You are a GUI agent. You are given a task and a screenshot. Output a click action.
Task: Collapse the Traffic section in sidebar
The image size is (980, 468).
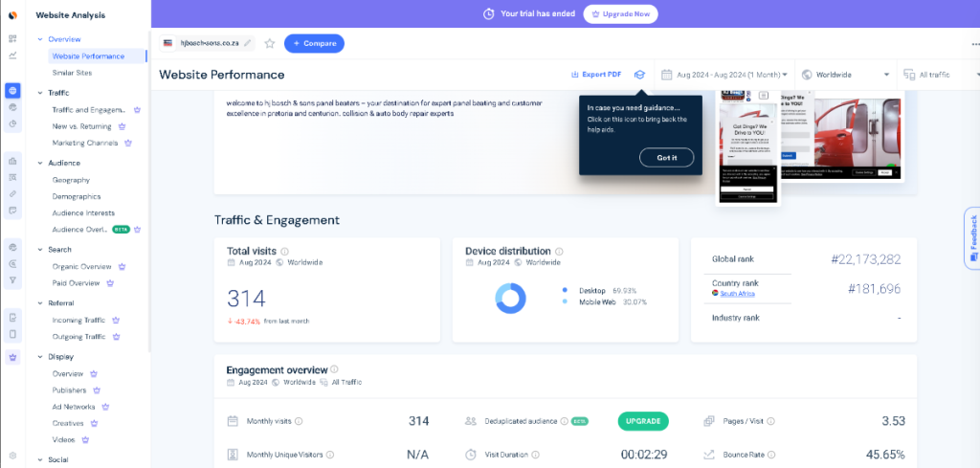click(x=40, y=93)
